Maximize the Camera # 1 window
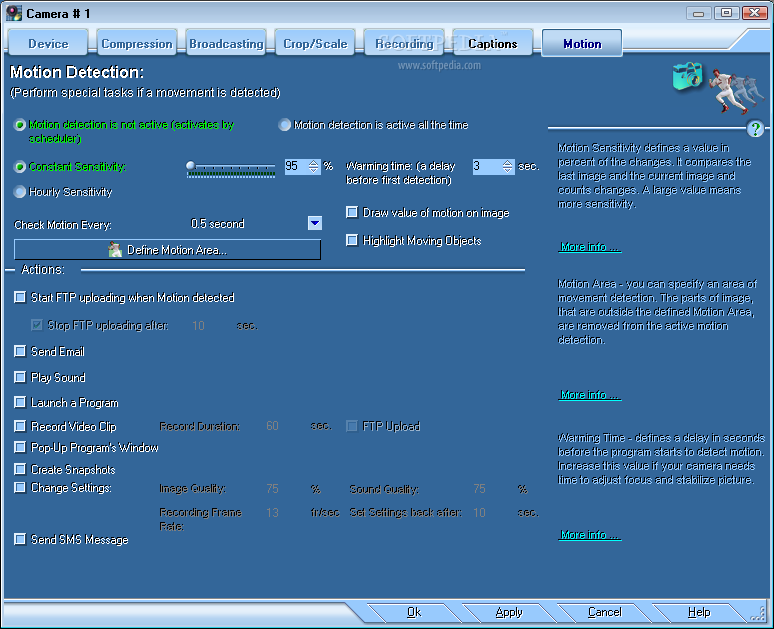 pos(726,13)
